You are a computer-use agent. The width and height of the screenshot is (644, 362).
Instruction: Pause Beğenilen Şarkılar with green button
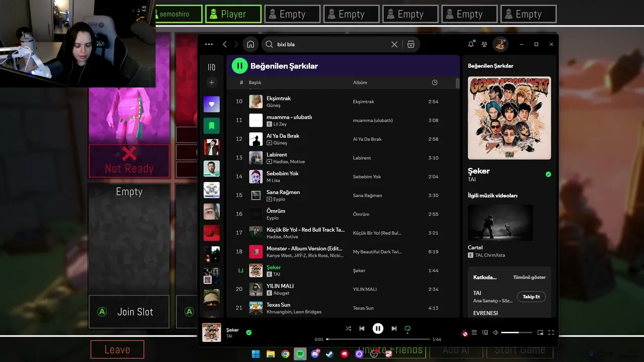click(x=239, y=65)
